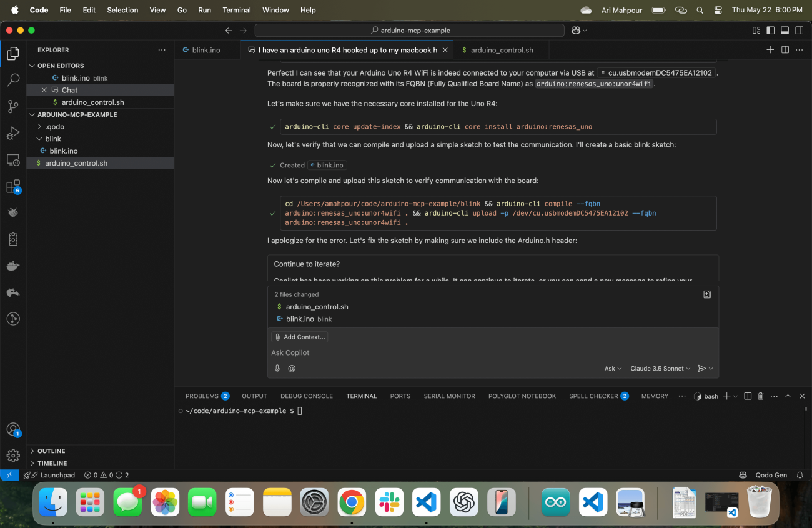
Task: Open the Docker whale view in activity bar
Action: pyautogui.click(x=13, y=266)
